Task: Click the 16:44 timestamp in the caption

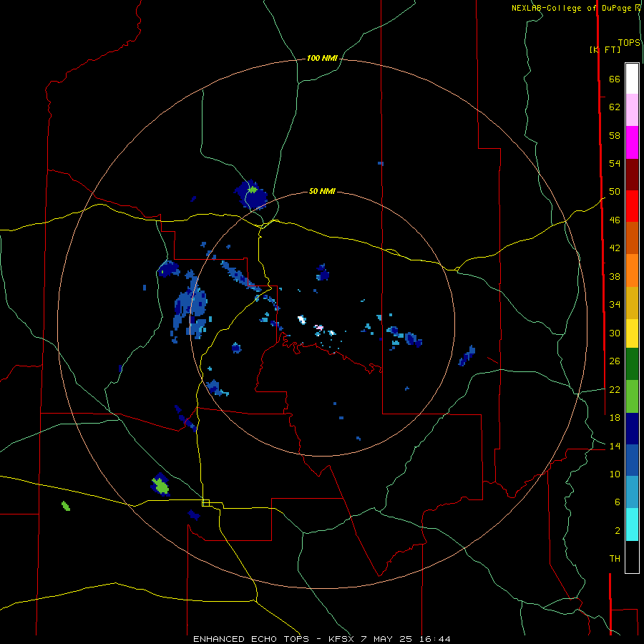Action: pyautogui.click(x=435, y=639)
